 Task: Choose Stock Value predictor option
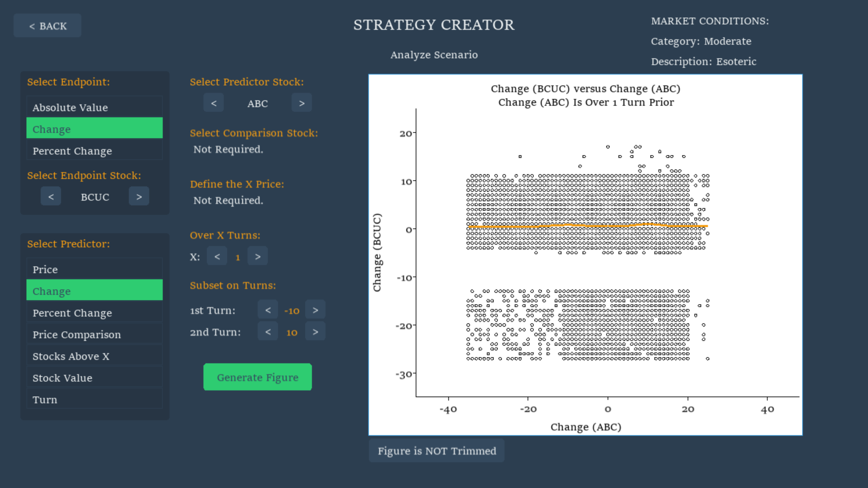(x=94, y=377)
